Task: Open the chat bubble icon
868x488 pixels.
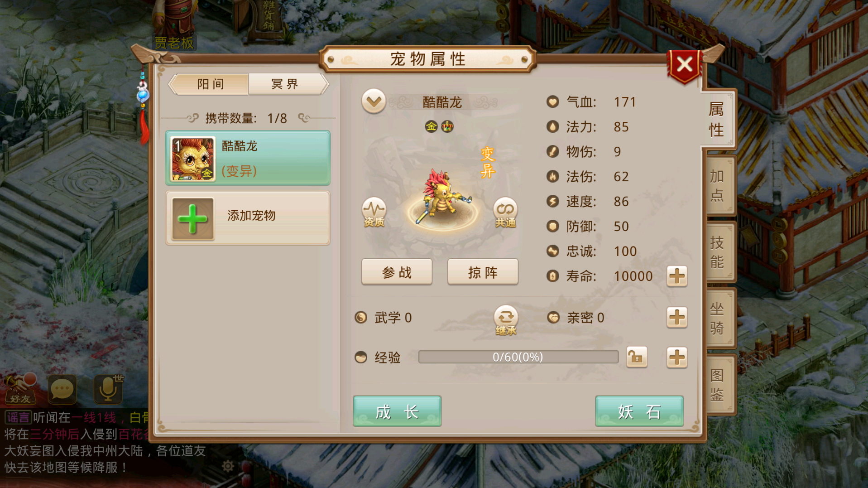Action: 62,389
